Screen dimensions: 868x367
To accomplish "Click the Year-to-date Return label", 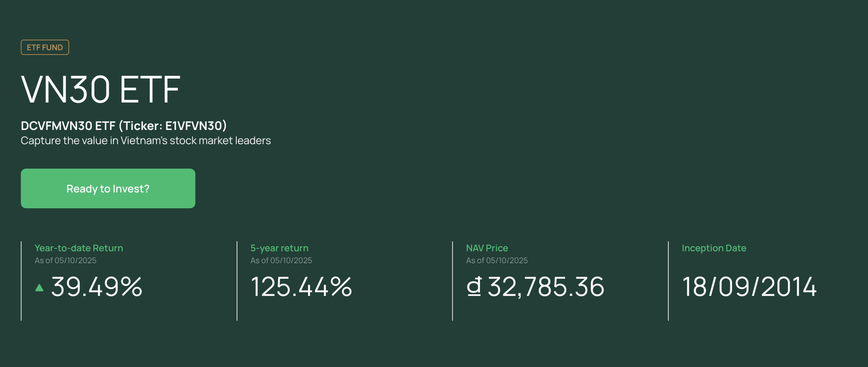I will pos(79,248).
